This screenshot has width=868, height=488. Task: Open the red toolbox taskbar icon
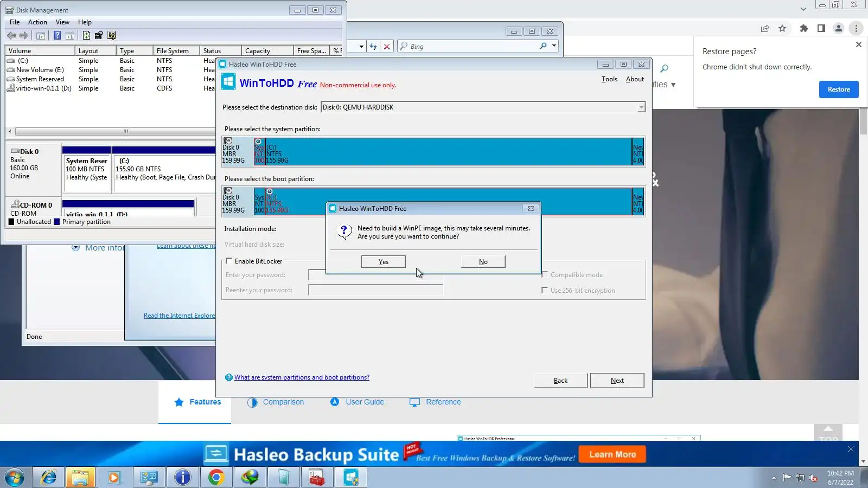pyautogui.click(x=317, y=478)
